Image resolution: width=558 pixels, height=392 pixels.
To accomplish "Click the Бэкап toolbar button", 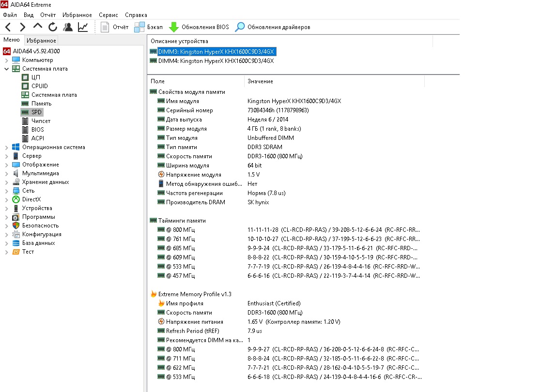I will 148,27.
